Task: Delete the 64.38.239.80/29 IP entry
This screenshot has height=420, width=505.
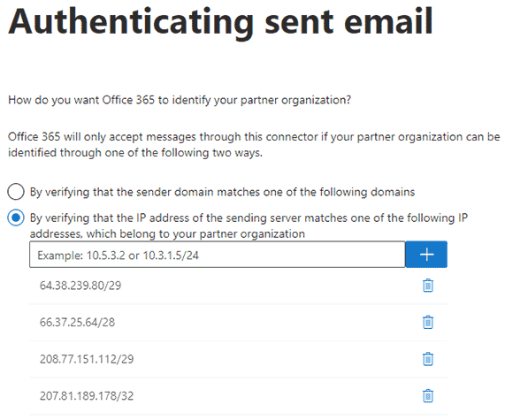Action: click(428, 286)
